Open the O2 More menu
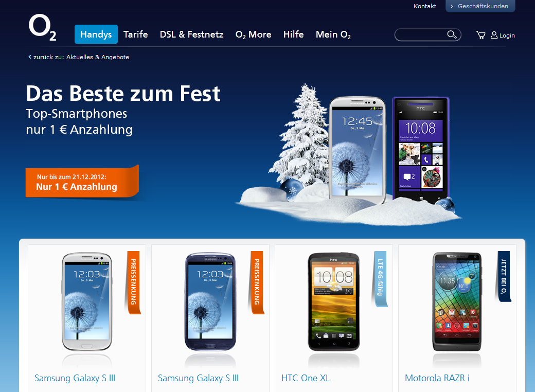Screen dimensions: 535x392 coord(253,35)
